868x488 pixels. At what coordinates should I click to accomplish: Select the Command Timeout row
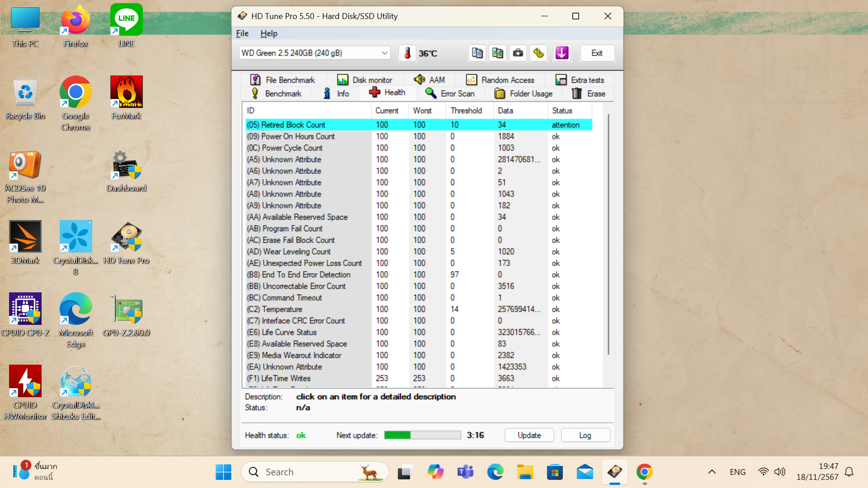(419, 298)
